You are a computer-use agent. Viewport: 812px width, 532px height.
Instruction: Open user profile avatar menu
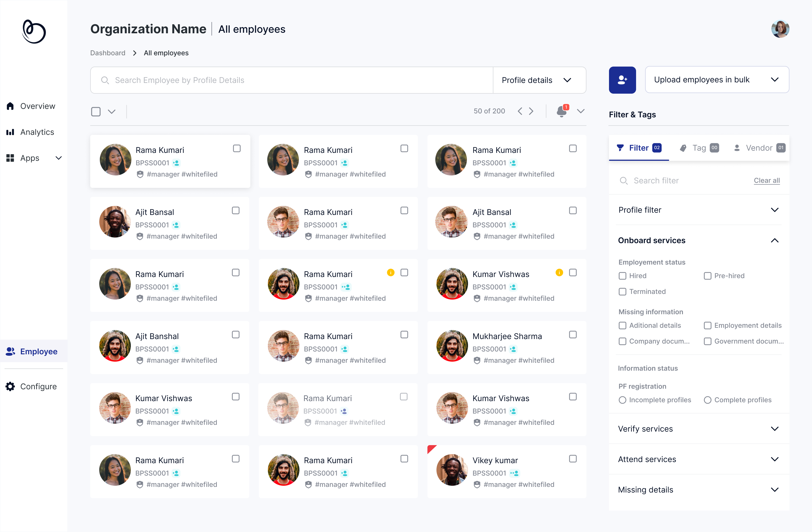tap(780, 29)
